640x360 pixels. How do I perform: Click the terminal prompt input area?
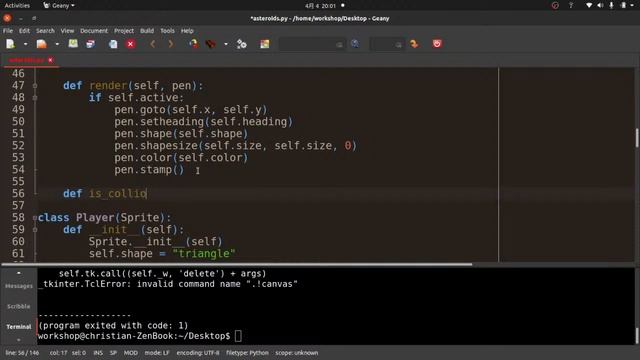[x=238, y=336]
